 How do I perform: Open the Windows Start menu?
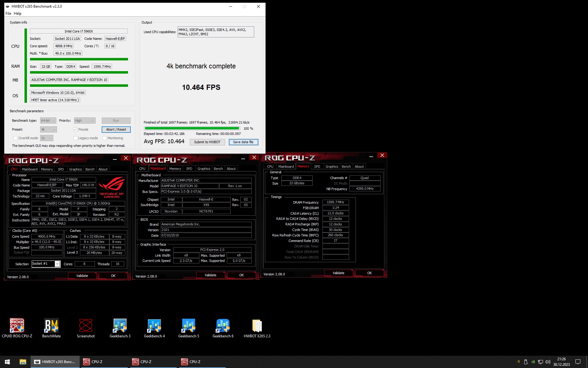pyautogui.click(x=7, y=362)
